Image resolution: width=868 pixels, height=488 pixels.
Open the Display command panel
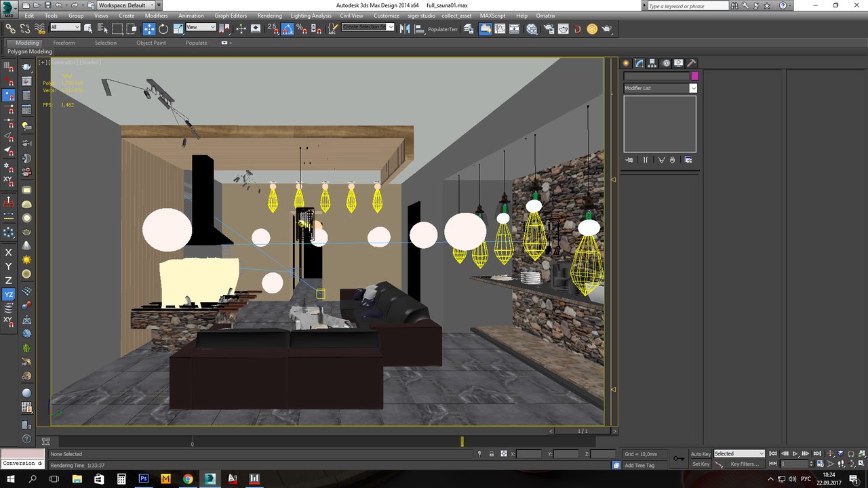pos(679,63)
